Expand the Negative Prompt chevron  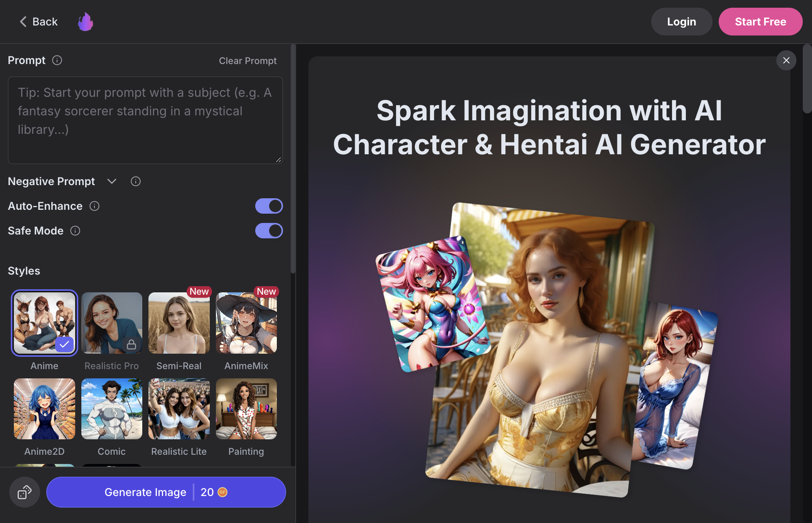coord(112,181)
